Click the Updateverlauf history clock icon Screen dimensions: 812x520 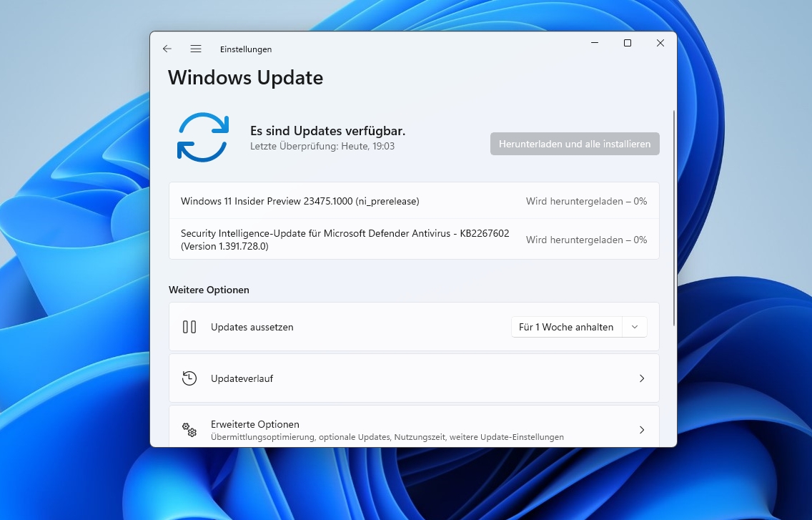click(x=189, y=378)
